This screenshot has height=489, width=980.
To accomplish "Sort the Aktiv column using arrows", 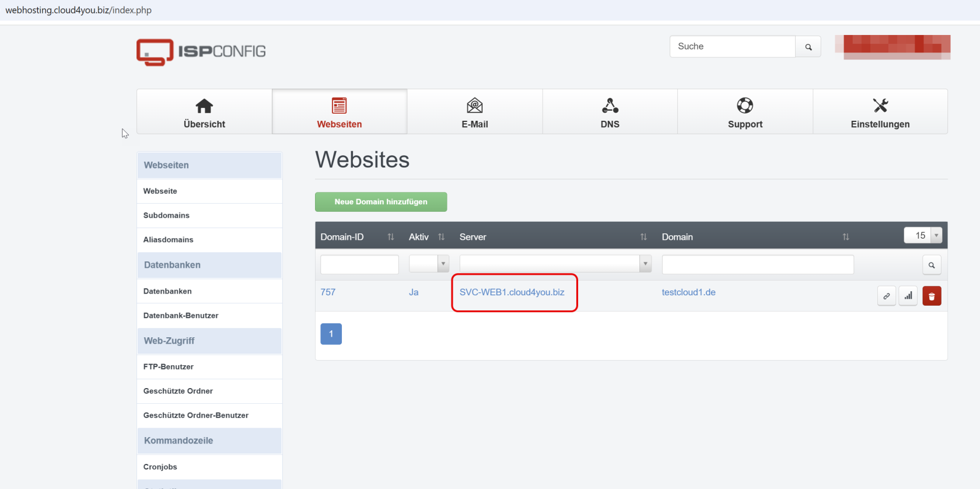I will [441, 237].
